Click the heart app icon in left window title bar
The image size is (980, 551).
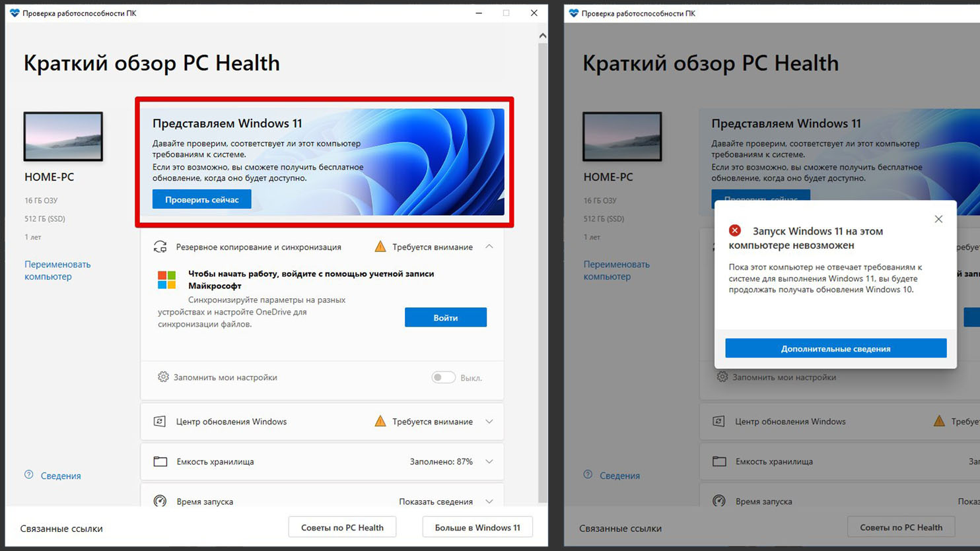[15, 13]
